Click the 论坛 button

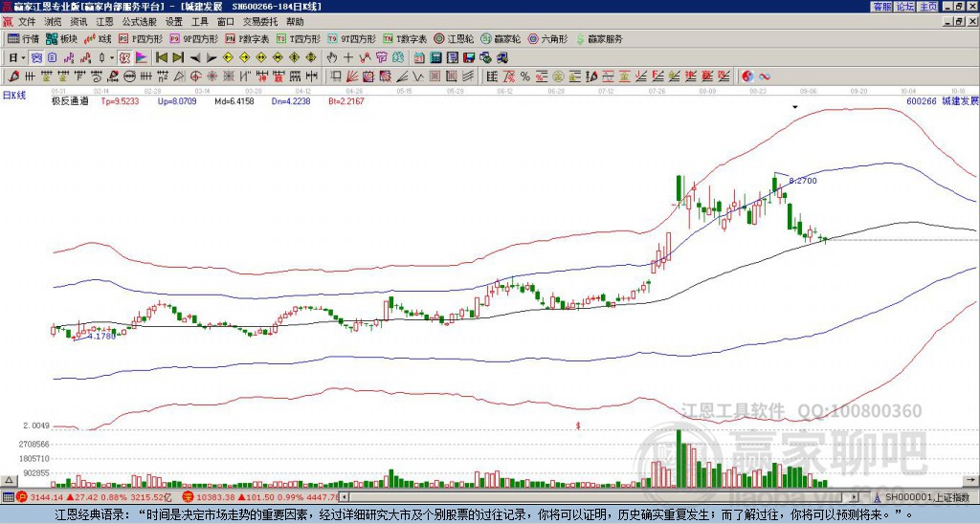[x=904, y=7]
